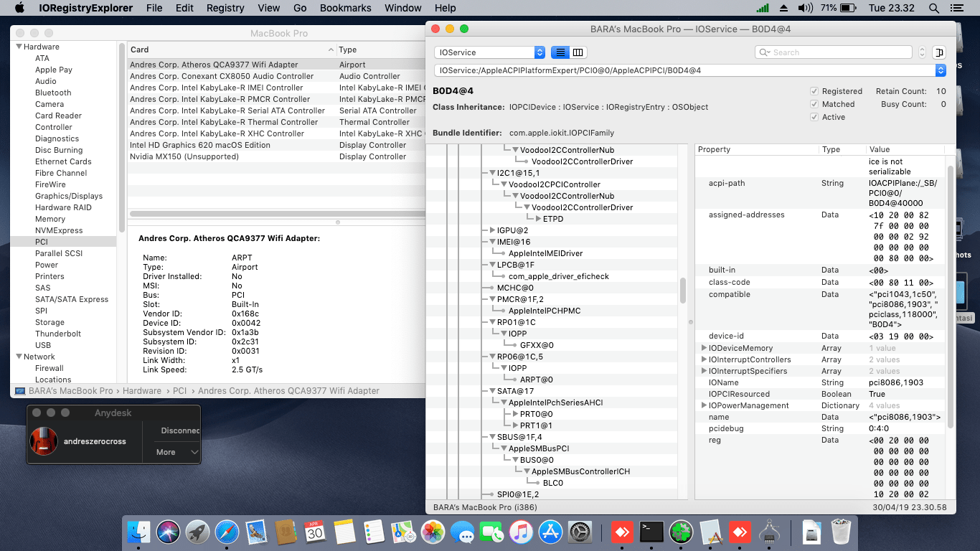
Task: Open System Preferences from the dock
Action: [x=580, y=532]
